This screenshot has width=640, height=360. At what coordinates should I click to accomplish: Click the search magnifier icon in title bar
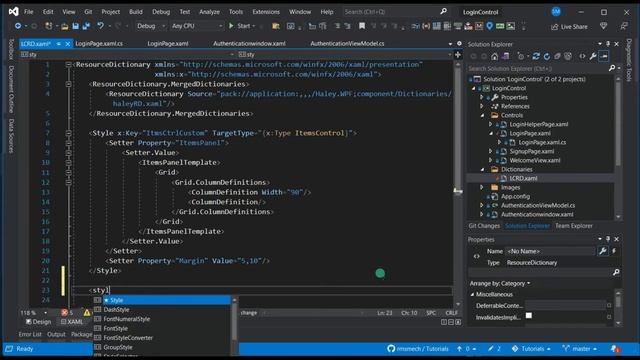tap(443, 11)
